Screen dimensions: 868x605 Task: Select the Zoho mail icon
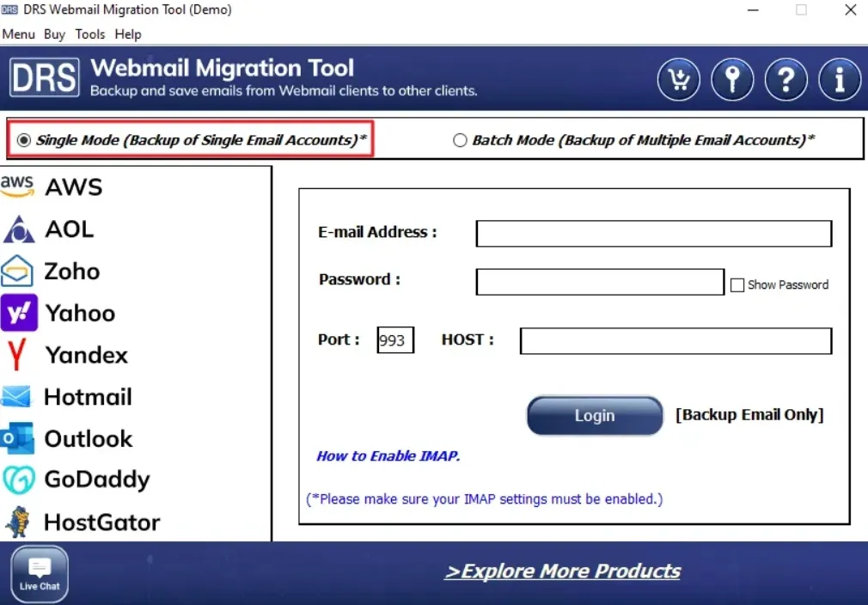point(18,271)
